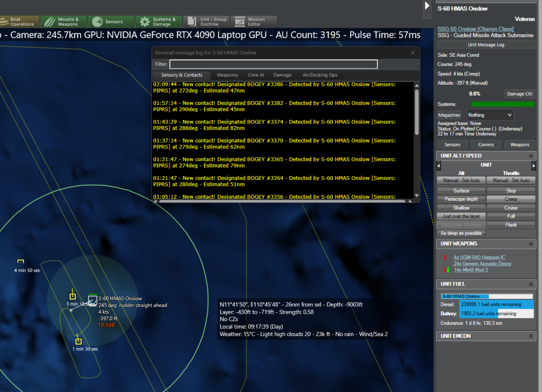Viewport: 542px width, 392px height.
Task: Close the personal message log window
Action: pyautogui.click(x=413, y=53)
